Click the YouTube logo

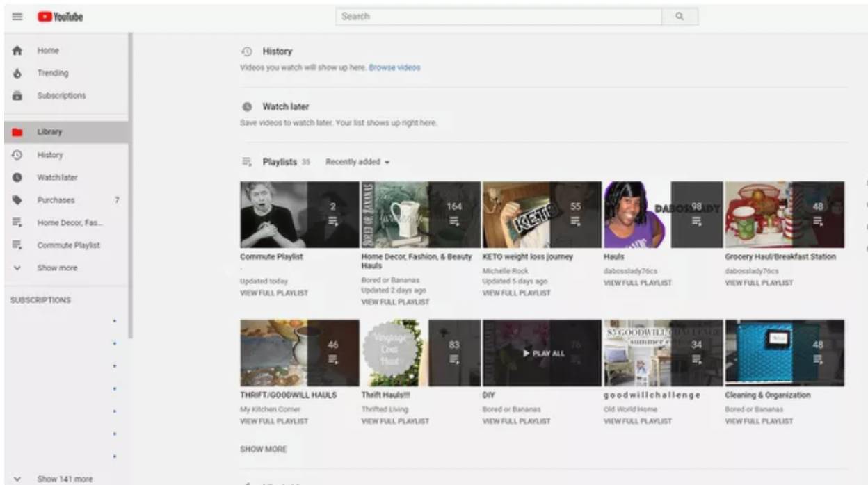click(x=60, y=17)
